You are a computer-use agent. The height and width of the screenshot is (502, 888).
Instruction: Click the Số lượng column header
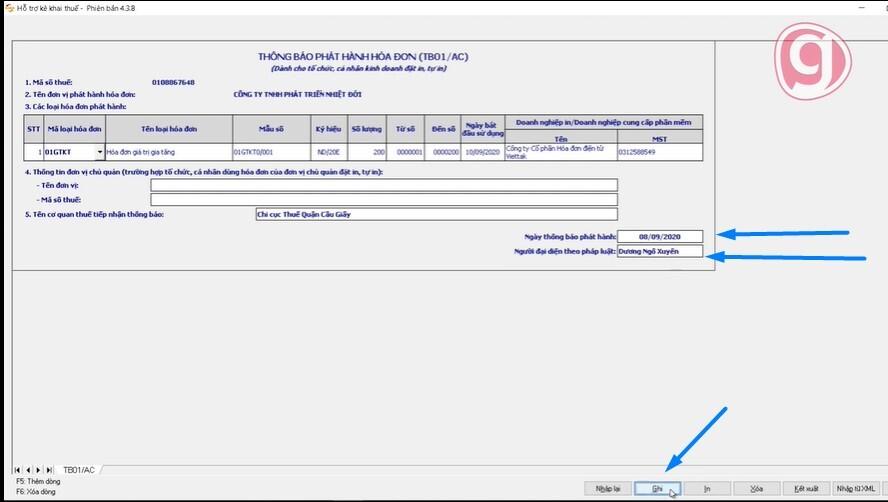tap(367, 129)
